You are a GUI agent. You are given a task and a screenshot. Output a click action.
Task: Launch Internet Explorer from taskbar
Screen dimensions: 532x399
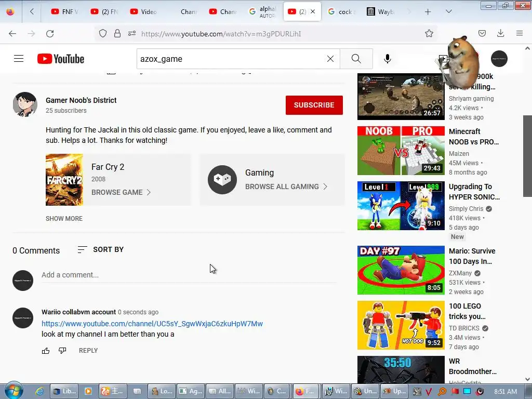[39, 391]
